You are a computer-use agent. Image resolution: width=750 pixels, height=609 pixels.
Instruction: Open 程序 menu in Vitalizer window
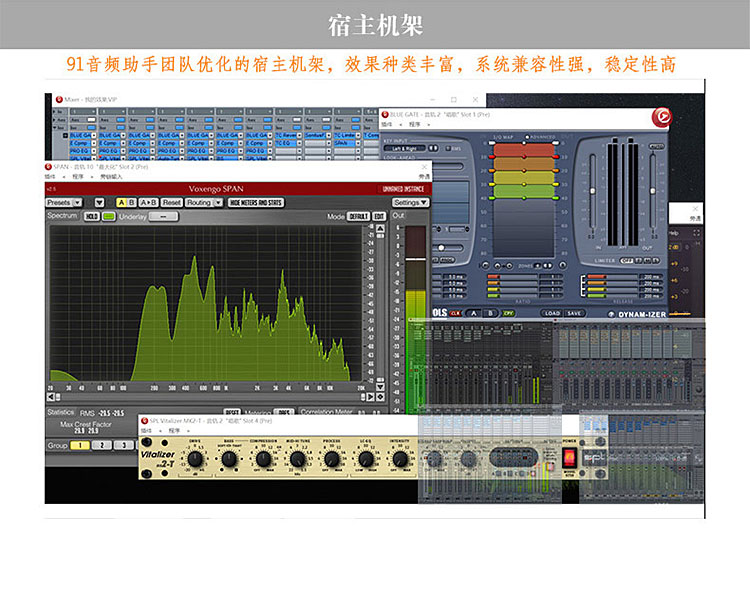(174, 431)
